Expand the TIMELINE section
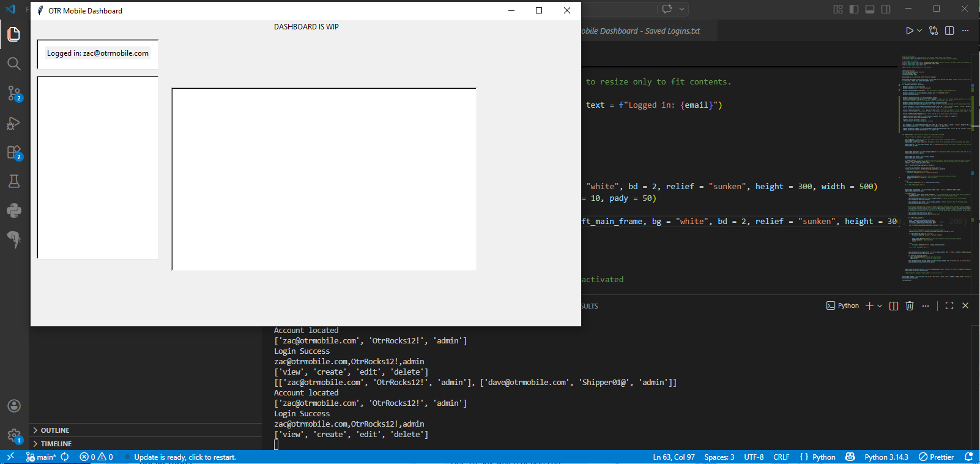 146,444
